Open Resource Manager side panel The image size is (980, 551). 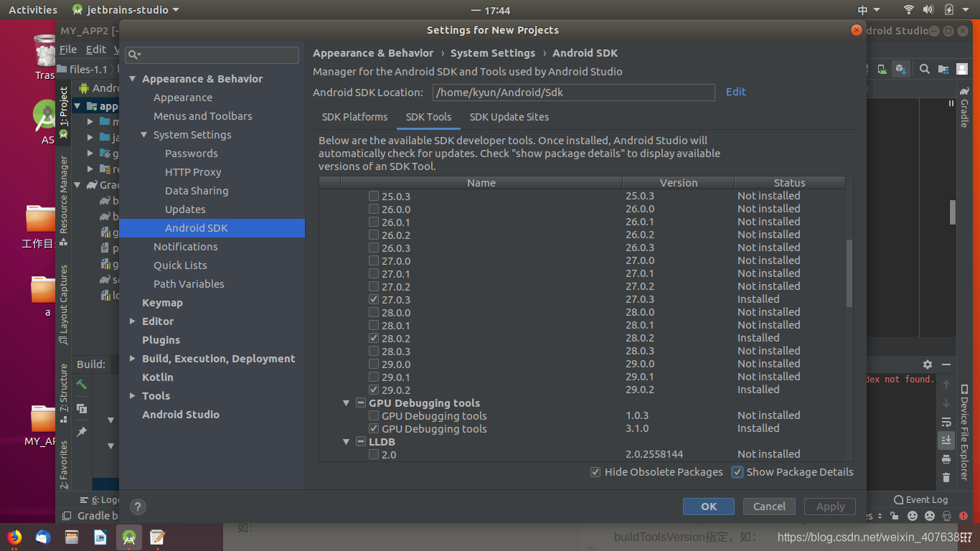[64, 199]
